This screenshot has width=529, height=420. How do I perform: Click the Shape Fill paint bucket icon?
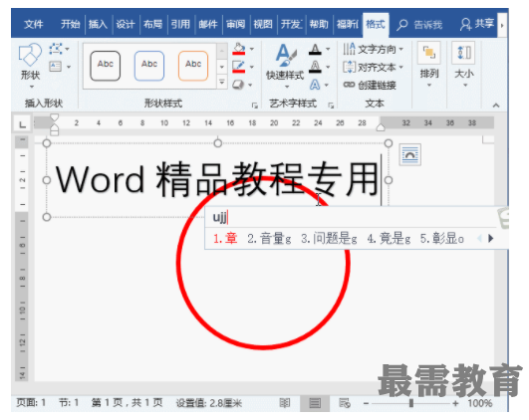pyautogui.click(x=239, y=49)
